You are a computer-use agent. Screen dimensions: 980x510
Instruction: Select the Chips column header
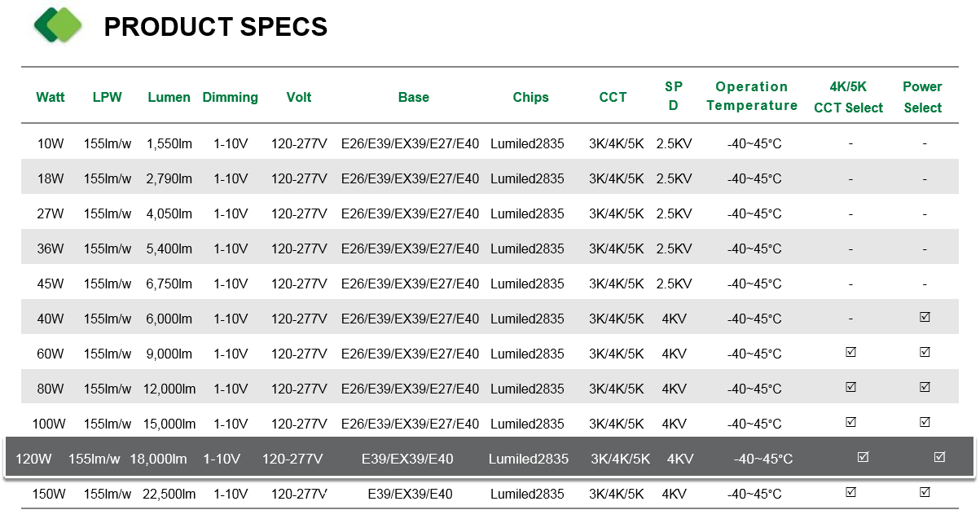pos(531,97)
